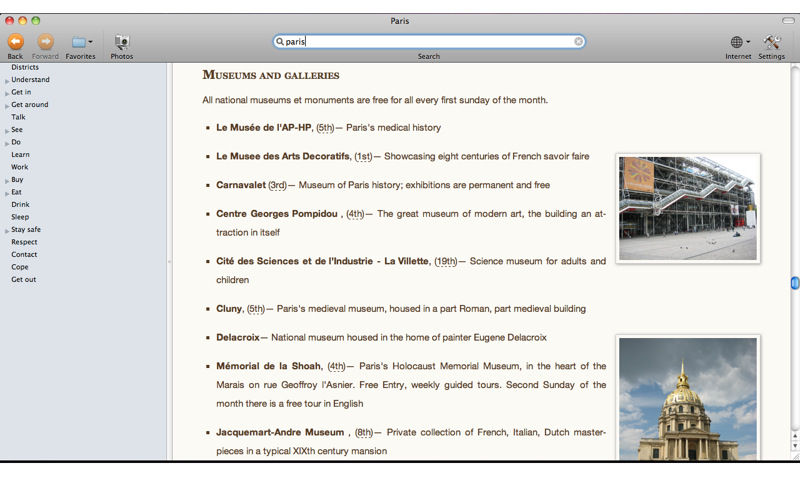Open the Internet dropdown arrow
Viewport: 800px width, 500px height.
coord(748,42)
